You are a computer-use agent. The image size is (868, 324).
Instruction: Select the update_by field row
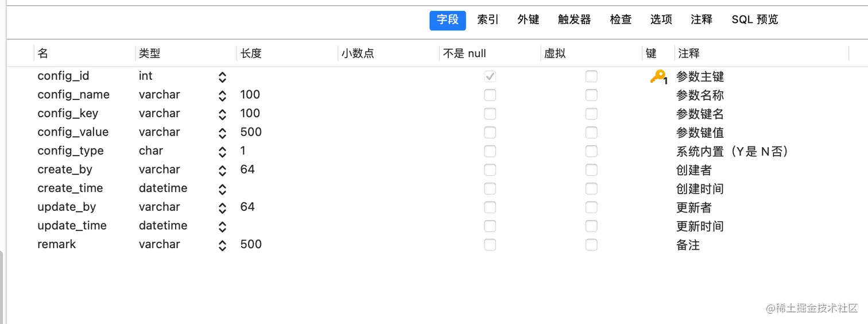click(x=67, y=207)
